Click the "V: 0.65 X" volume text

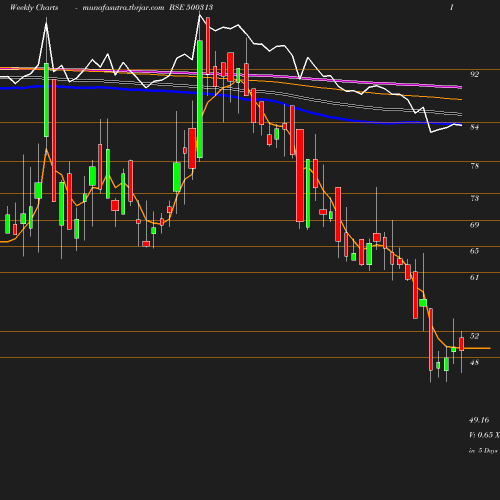click(x=484, y=435)
